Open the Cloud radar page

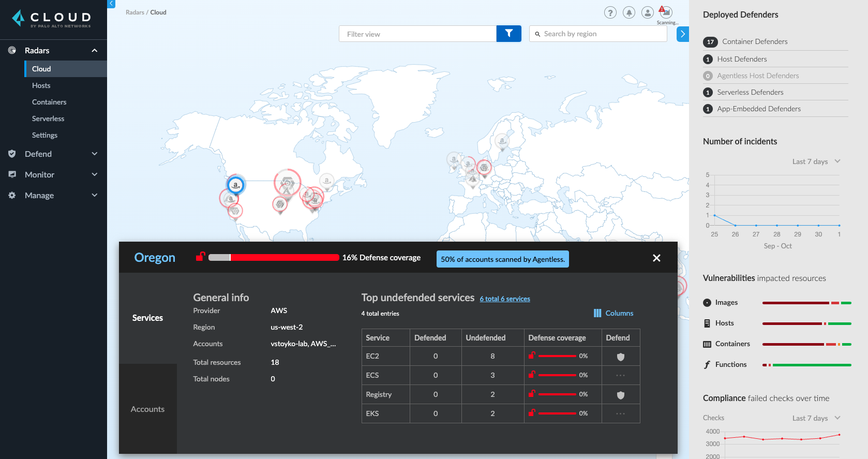[x=65, y=69]
